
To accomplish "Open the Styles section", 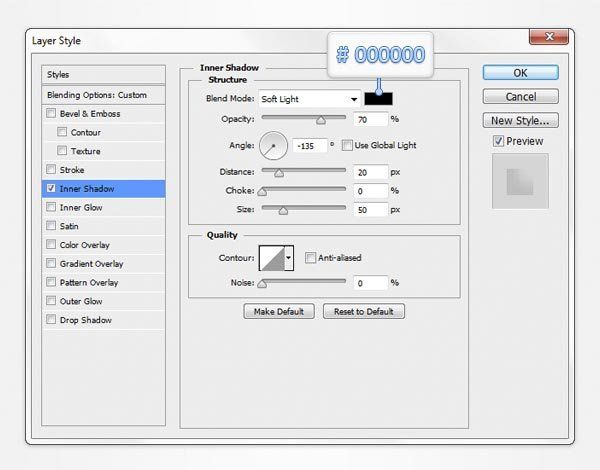I will pyautogui.click(x=103, y=75).
